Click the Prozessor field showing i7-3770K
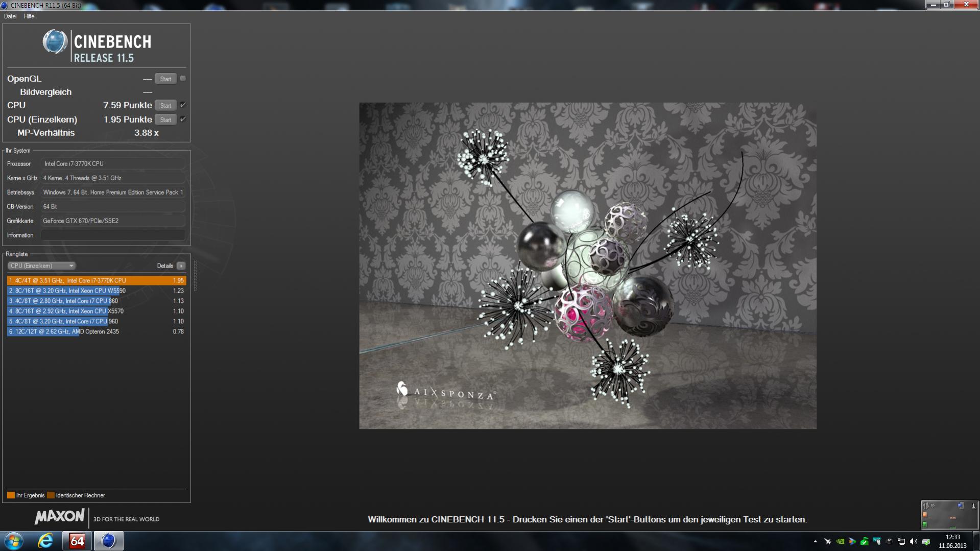The width and height of the screenshot is (980, 551). click(113, 164)
